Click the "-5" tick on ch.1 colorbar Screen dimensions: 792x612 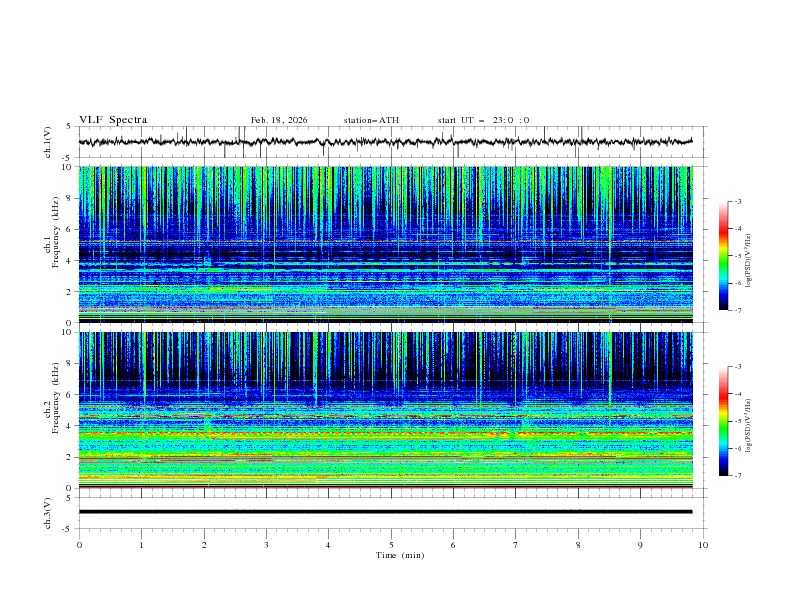[x=738, y=256]
